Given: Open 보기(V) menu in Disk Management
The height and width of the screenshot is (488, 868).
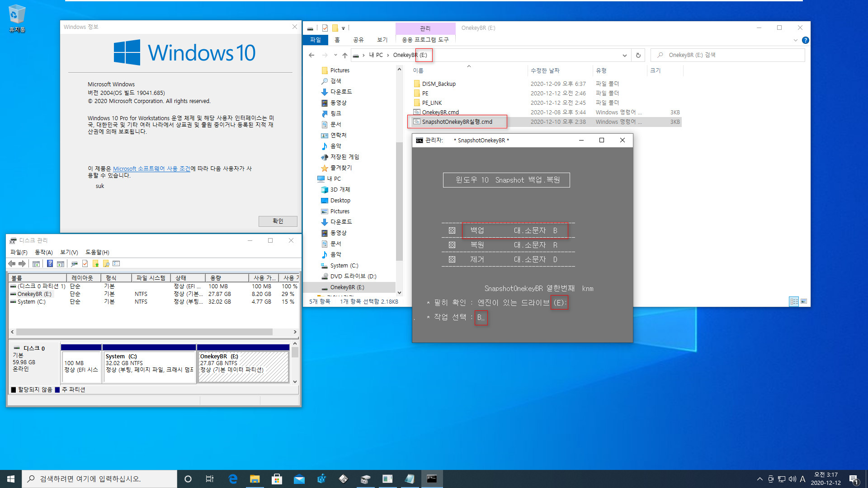Looking at the screenshot, I should [x=69, y=253].
